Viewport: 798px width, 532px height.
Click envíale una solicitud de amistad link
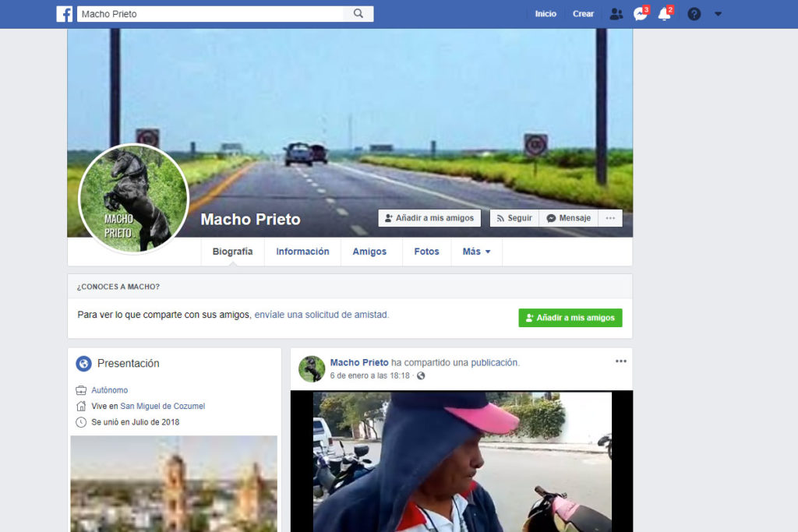click(321, 315)
